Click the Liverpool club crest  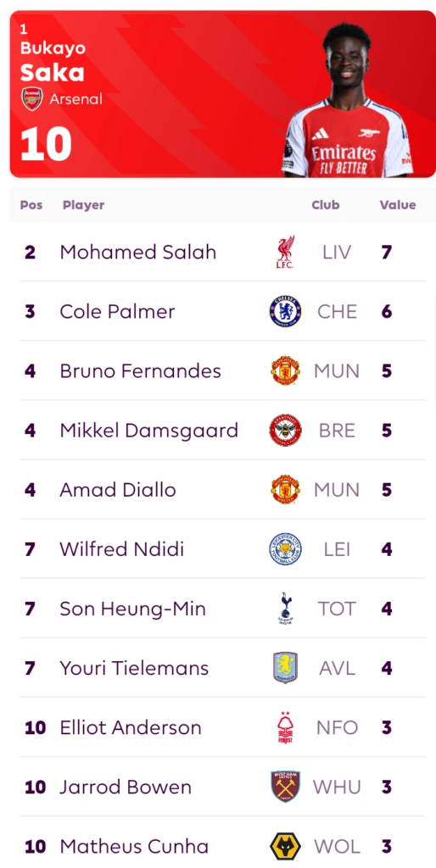click(x=285, y=253)
